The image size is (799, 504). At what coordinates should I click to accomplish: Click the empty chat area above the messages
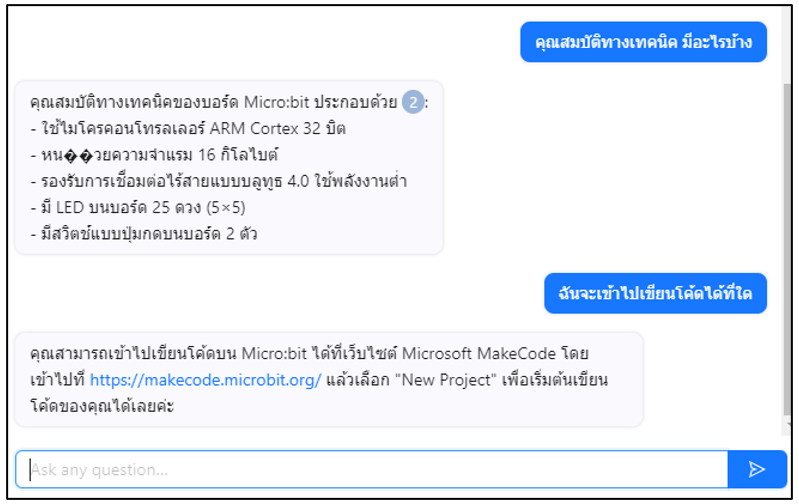tap(250, 40)
